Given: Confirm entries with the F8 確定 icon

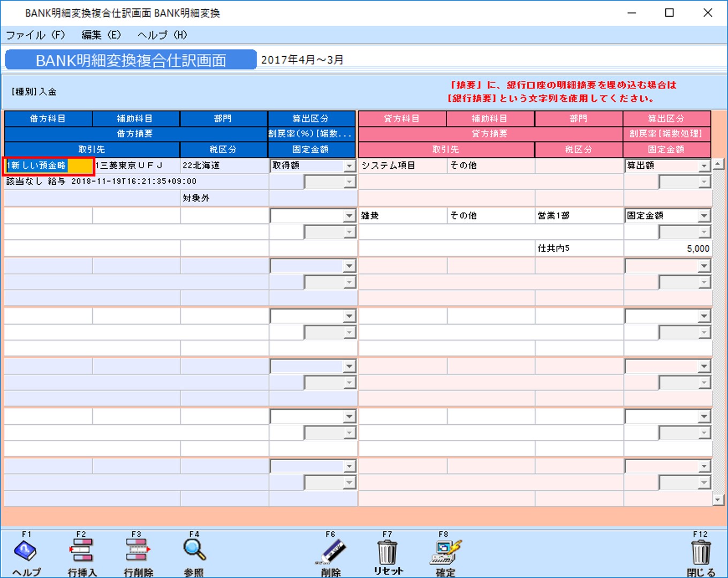Looking at the screenshot, I should pos(443,552).
